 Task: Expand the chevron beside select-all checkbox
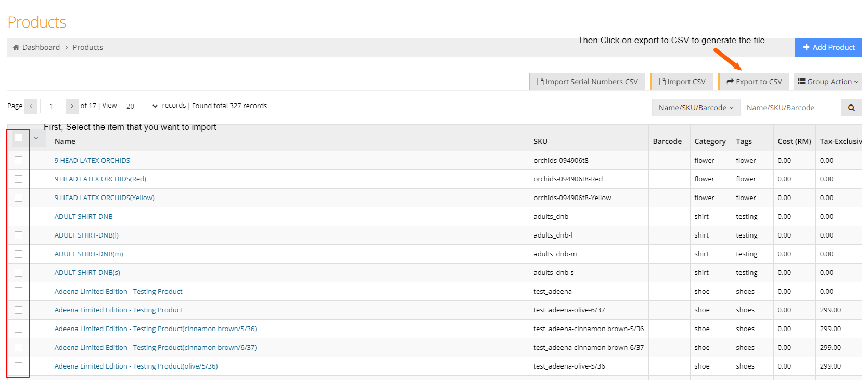tap(36, 138)
